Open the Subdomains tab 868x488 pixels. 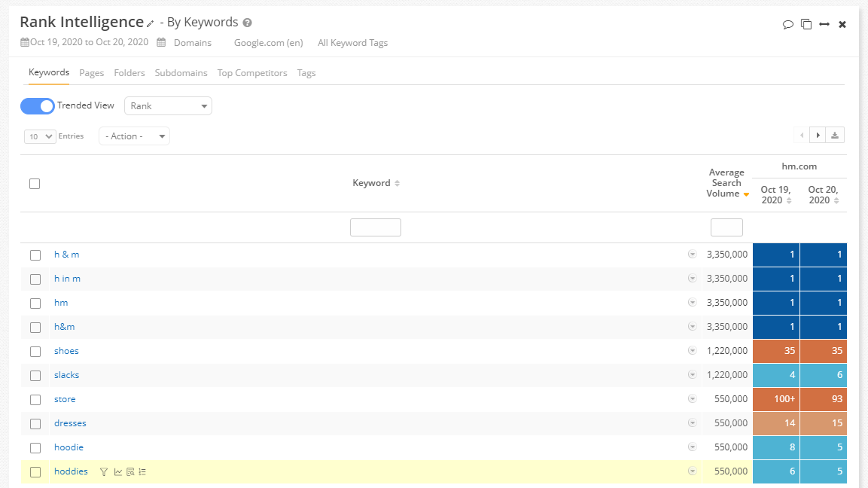pyautogui.click(x=181, y=73)
